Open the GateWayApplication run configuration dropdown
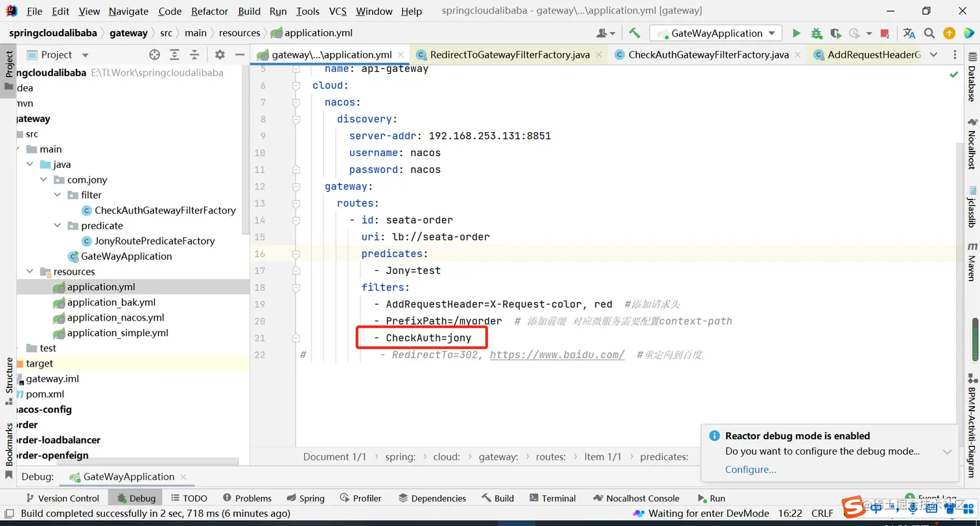This screenshot has width=980, height=526. tap(716, 33)
